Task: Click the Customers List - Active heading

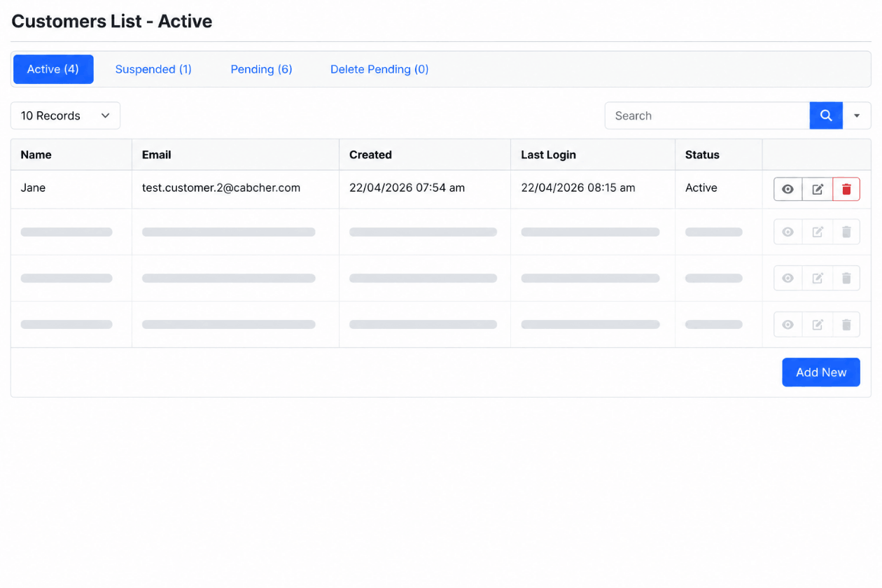Action: 112,21
